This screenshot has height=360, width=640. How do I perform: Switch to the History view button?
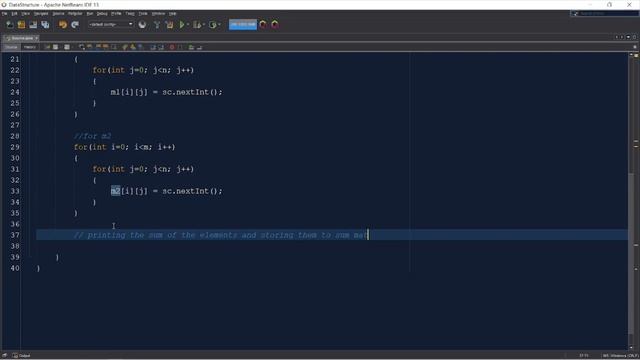pos(29,47)
